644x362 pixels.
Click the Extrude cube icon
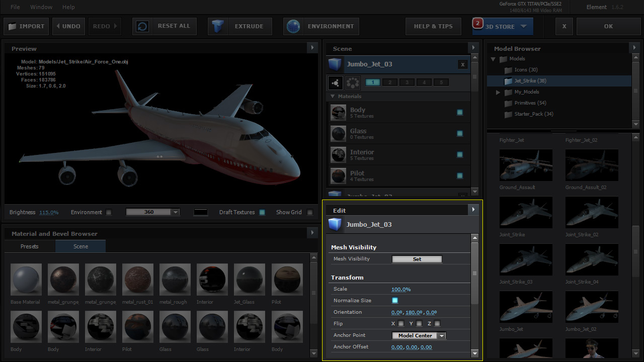[217, 26]
